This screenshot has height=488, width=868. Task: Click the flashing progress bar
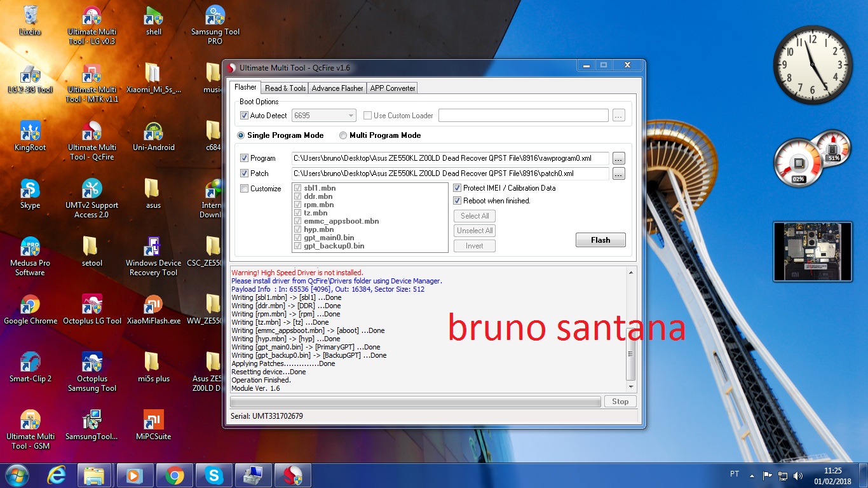coord(416,402)
